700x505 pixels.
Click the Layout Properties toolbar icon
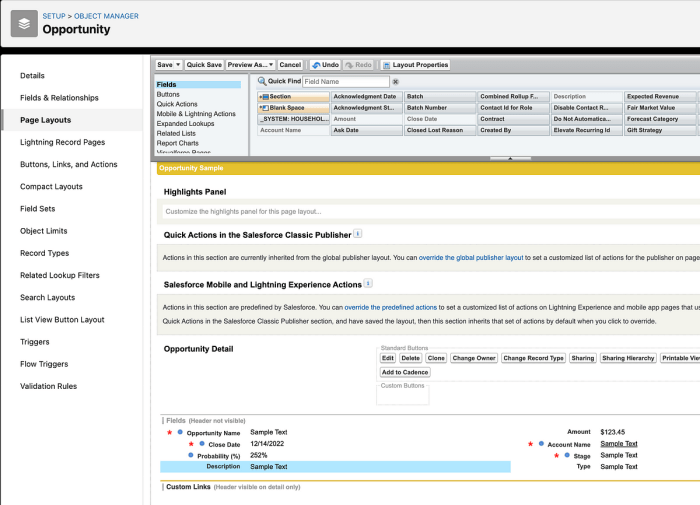(x=387, y=65)
